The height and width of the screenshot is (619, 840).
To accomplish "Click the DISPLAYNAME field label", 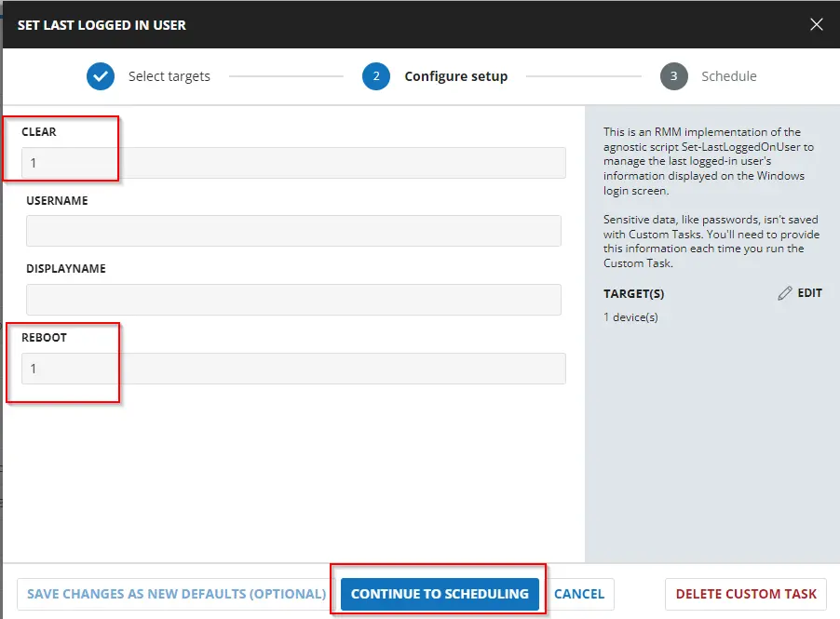I will (x=66, y=269).
